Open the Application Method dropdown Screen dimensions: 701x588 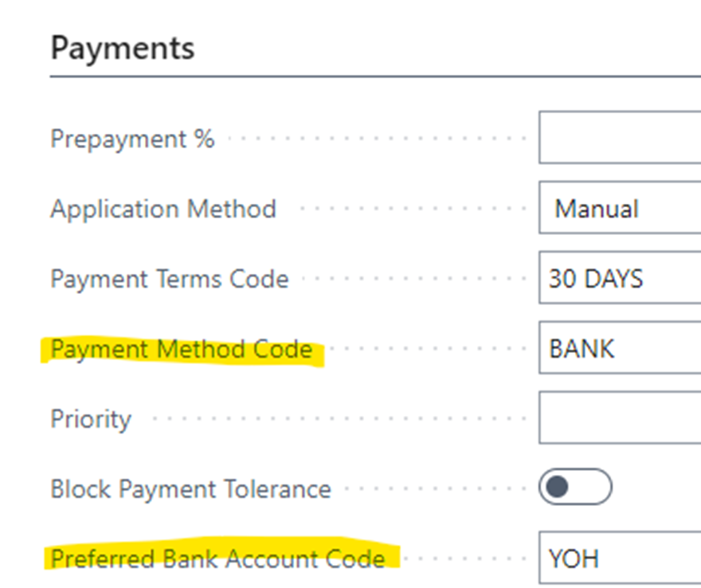tap(620, 209)
